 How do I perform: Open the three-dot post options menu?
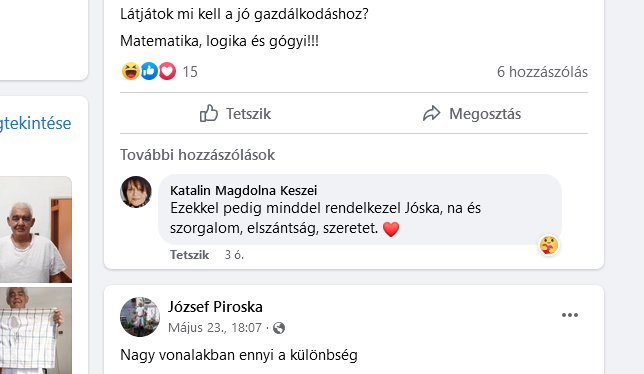pyautogui.click(x=570, y=315)
